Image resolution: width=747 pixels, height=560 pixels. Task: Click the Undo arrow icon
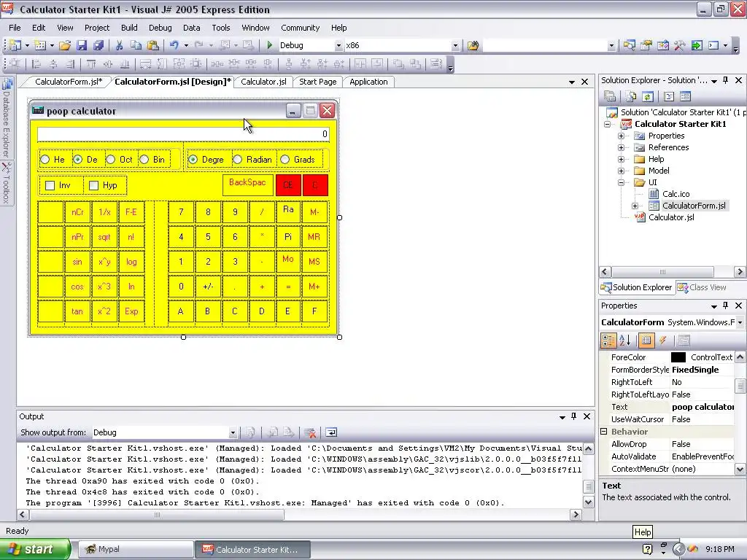click(x=174, y=45)
